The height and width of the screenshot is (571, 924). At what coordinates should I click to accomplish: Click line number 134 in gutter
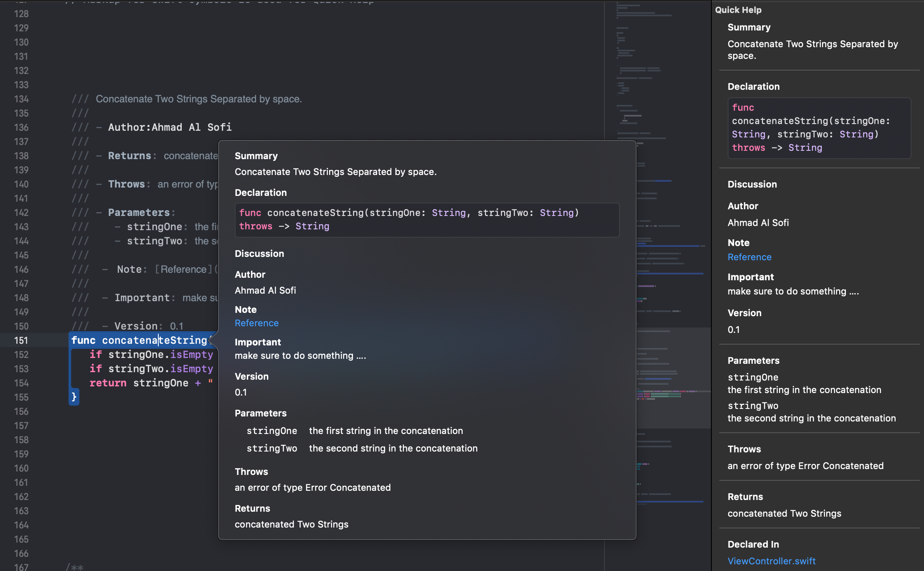(x=21, y=99)
